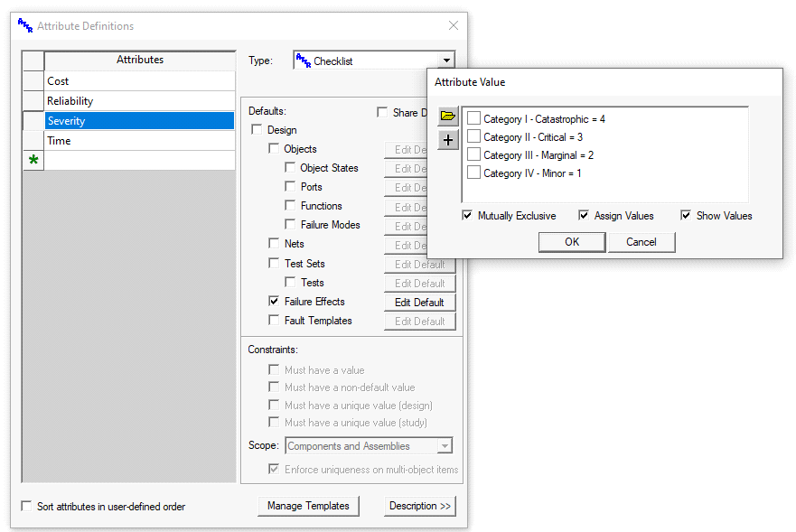Click the plus icon to add value
Viewport: 796px width, 532px height.
(448, 140)
